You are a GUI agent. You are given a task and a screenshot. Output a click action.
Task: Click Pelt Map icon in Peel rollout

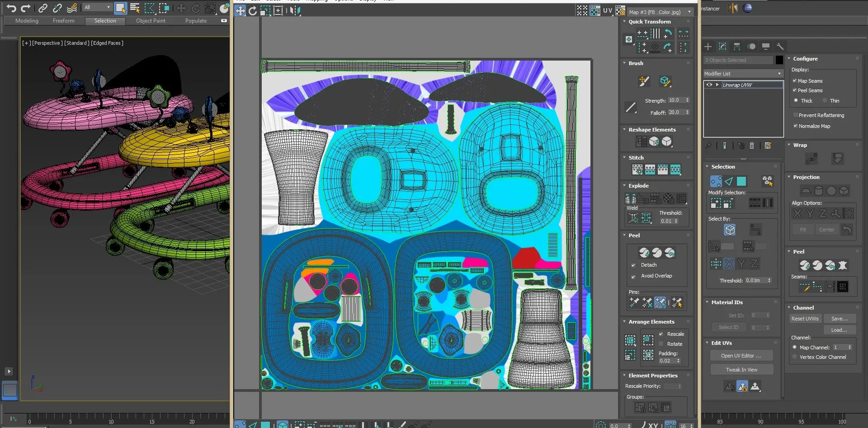click(x=843, y=265)
